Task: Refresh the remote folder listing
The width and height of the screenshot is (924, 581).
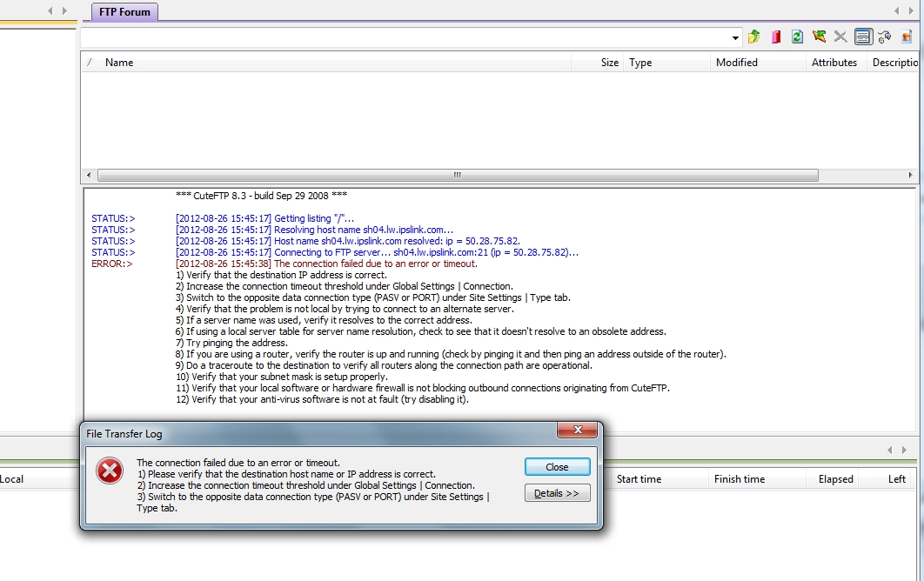Action: coord(797,37)
